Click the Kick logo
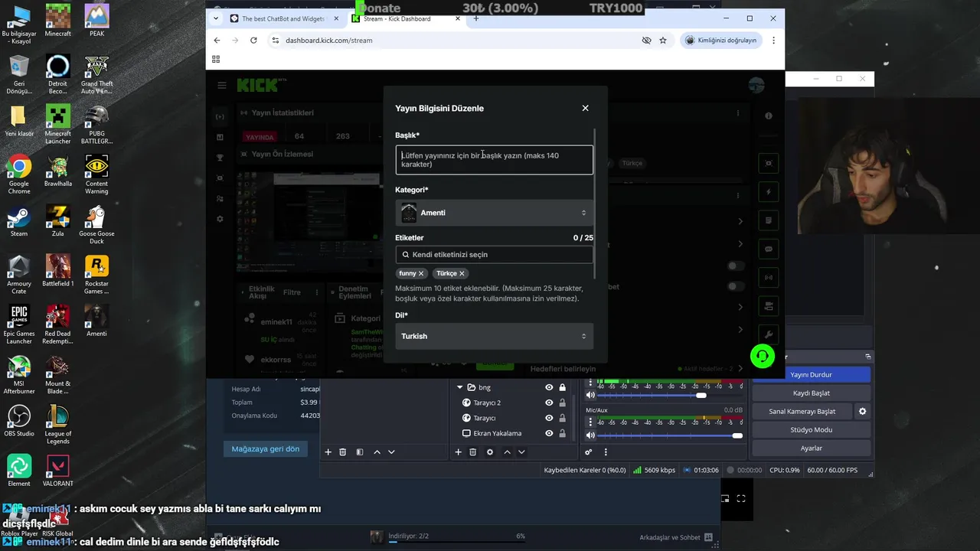The image size is (980, 551). [x=258, y=85]
